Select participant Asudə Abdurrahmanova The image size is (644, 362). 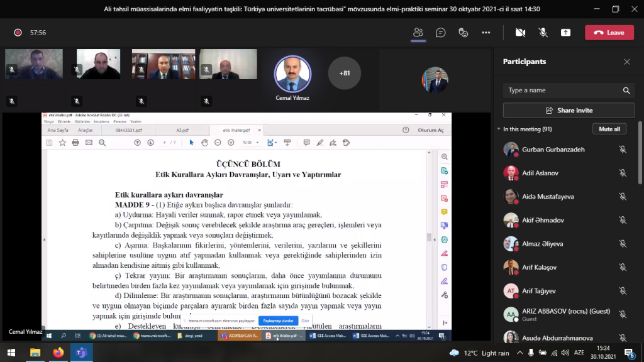[566, 337]
